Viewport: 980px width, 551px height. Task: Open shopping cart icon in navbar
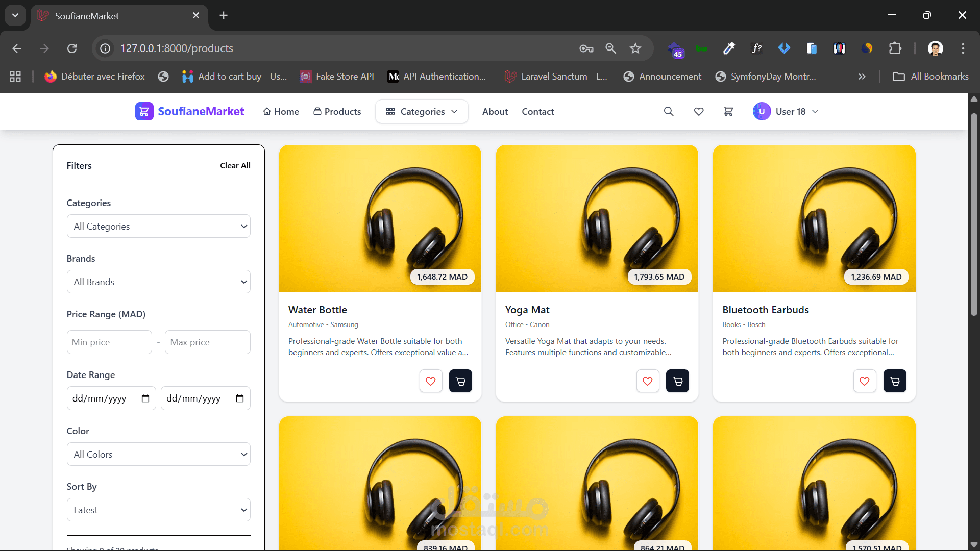(x=728, y=111)
